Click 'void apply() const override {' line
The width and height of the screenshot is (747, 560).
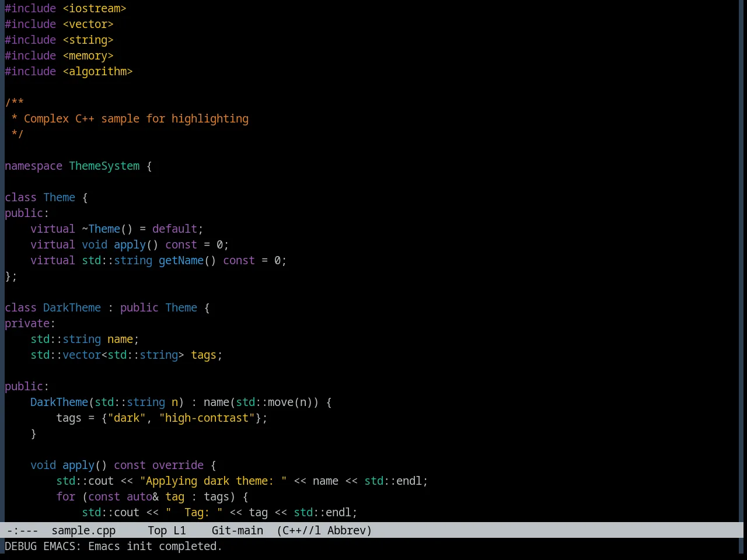(123, 465)
